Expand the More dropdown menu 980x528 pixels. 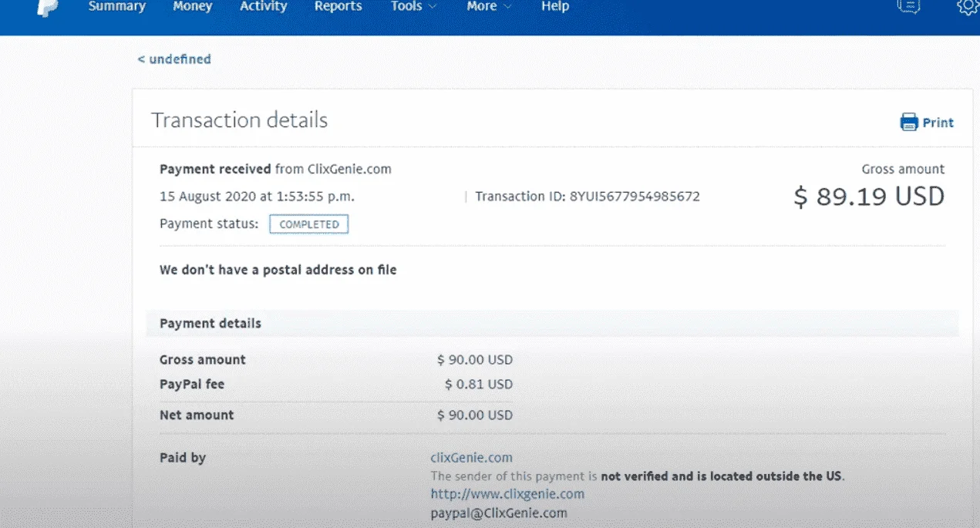(489, 6)
